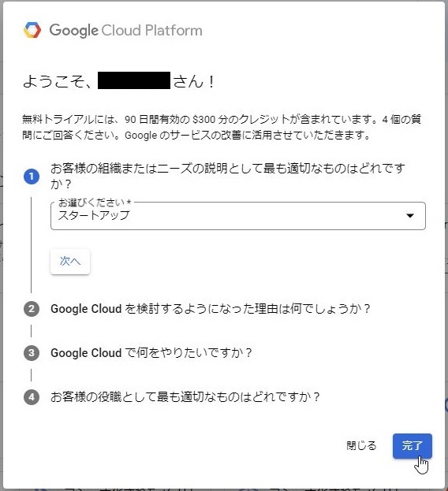
Task: Click the blacked-out user name
Action: tap(134, 80)
